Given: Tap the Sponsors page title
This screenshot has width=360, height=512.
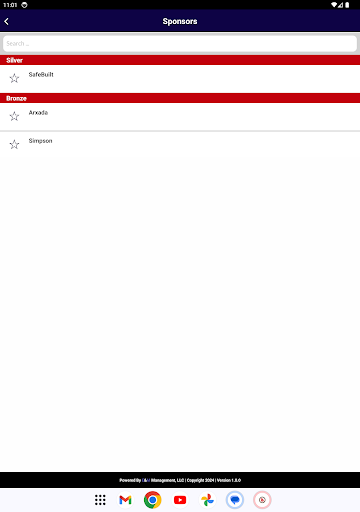Looking at the screenshot, I should pyautogui.click(x=180, y=21).
